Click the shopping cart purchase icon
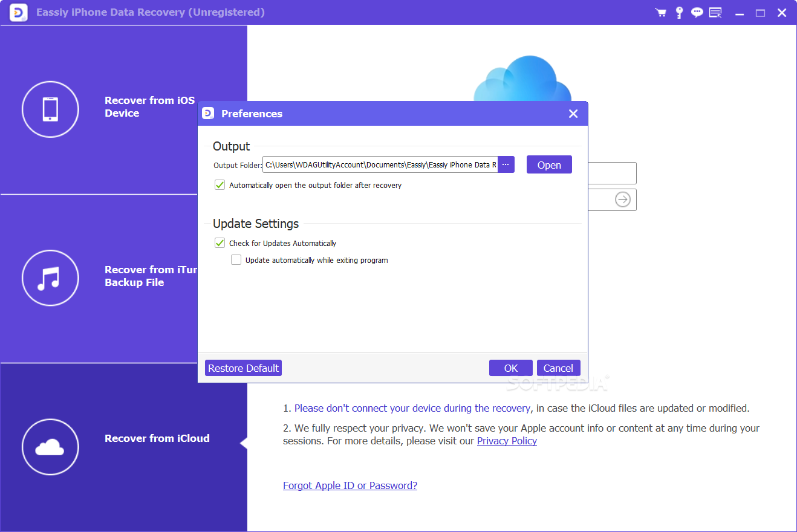This screenshot has height=532, width=797. coord(660,12)
